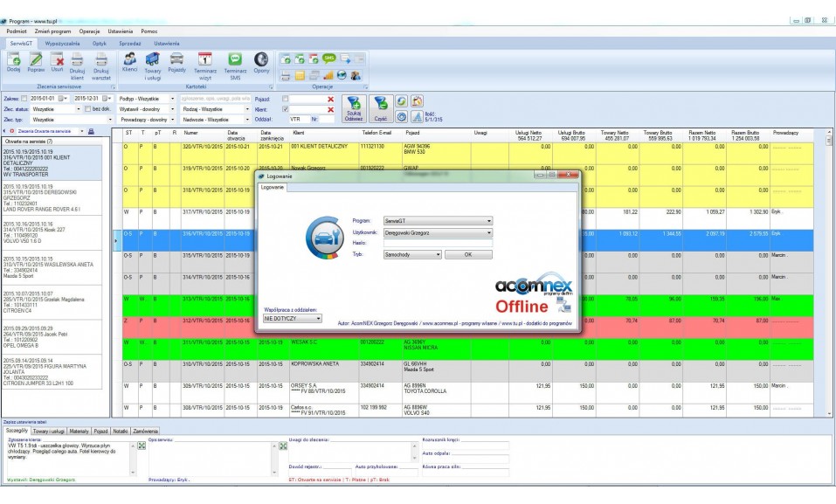Uncheck the Klient filter checkbox
The width and height of the screenshot is (836, 504).
click(x=286, y=109)
